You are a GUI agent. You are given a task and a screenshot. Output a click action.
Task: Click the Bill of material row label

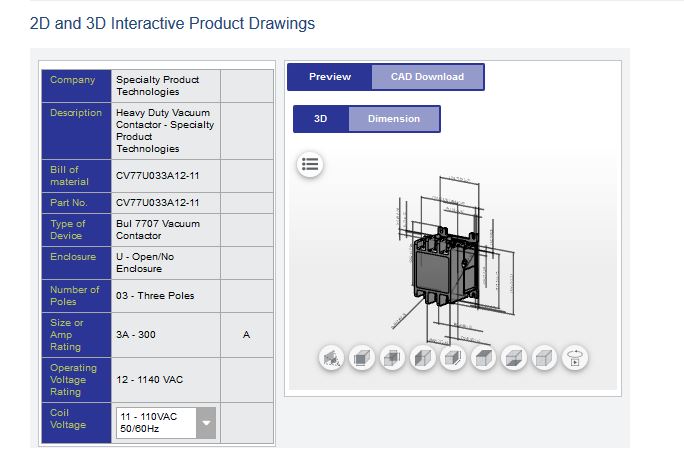point(76,176)
